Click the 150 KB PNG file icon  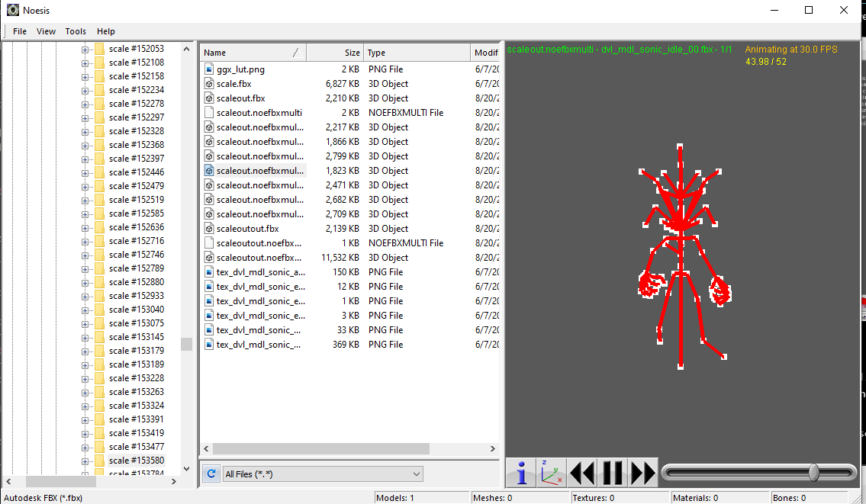tap(209, 271)
